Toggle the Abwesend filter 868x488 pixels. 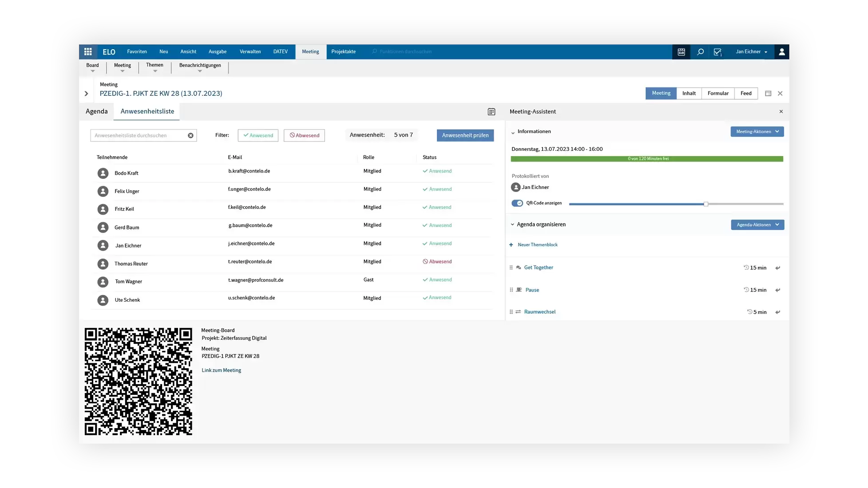click(304, 136)
